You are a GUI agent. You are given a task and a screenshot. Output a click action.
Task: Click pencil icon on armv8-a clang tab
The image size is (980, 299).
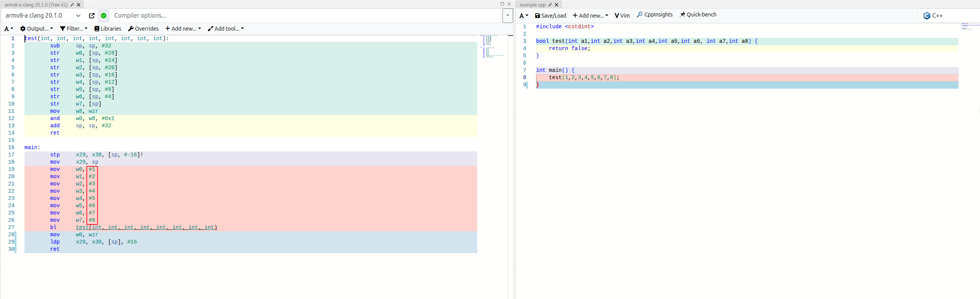(x=72, y=5)
